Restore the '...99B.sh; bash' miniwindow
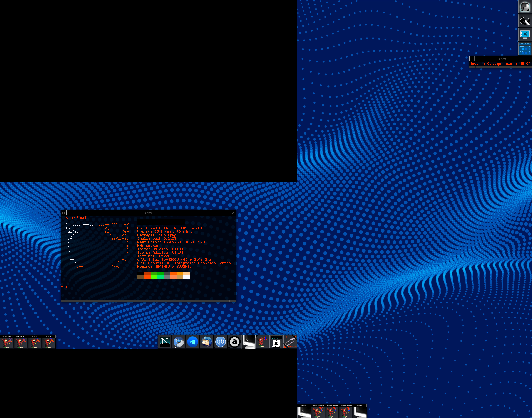 pyautogui.click(x=21, y=342)
